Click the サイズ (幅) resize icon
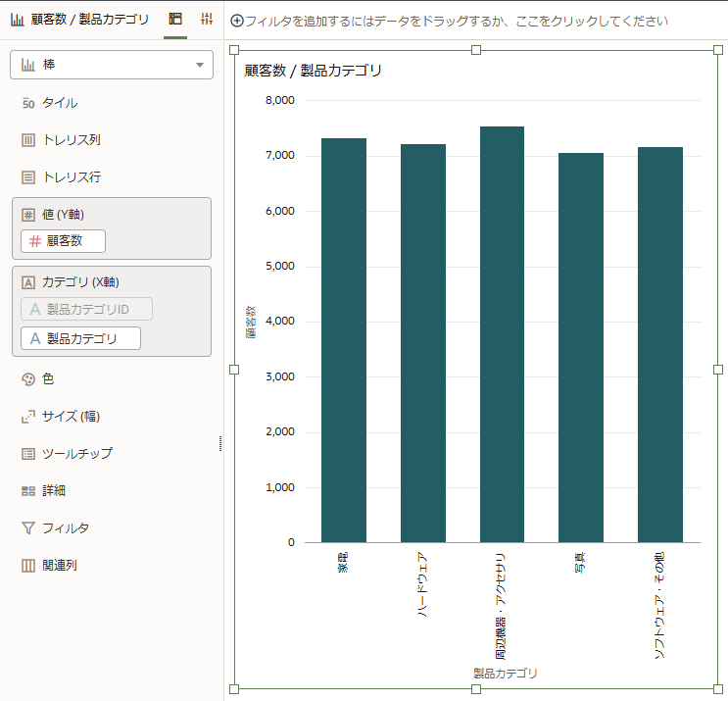The width and height of the screenshot is (728, 701). coord(28,417)
